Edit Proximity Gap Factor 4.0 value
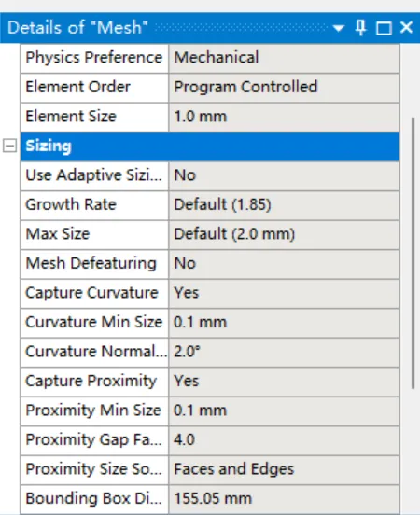Image resolution: width=420 pixels, height=515 pixels. pyautogui.click(x=284, y=440)
